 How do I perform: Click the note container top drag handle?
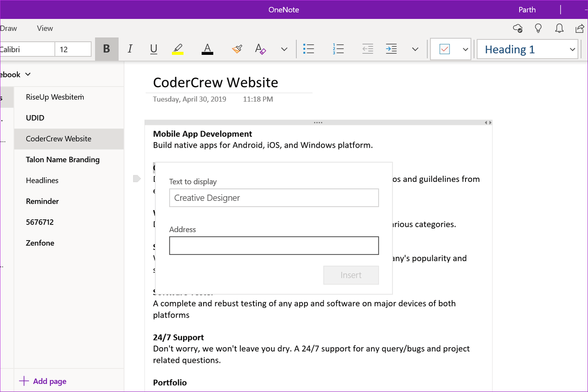point(318,123)
